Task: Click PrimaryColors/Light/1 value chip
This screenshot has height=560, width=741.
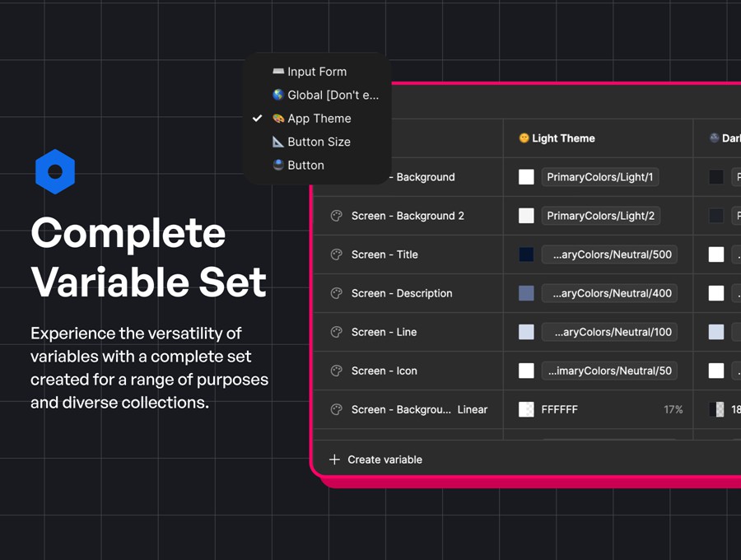Action: [x=599, y=177]
